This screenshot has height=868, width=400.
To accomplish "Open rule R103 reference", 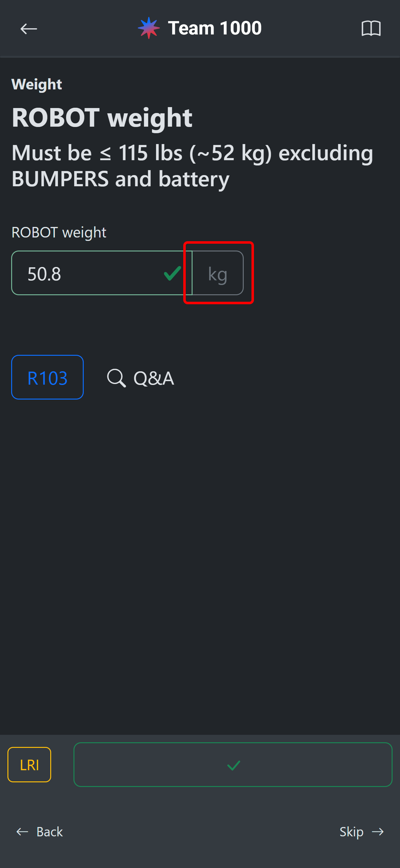I will pyautogui.click(x=47, y=377).
